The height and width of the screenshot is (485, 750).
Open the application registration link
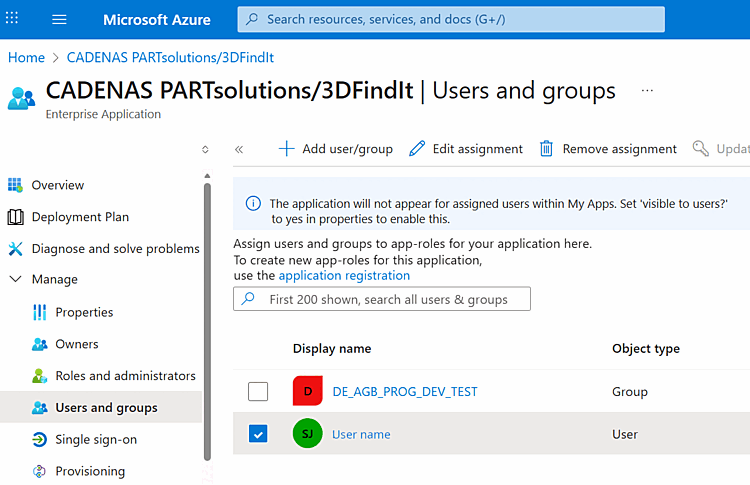(x=344, y=276)
